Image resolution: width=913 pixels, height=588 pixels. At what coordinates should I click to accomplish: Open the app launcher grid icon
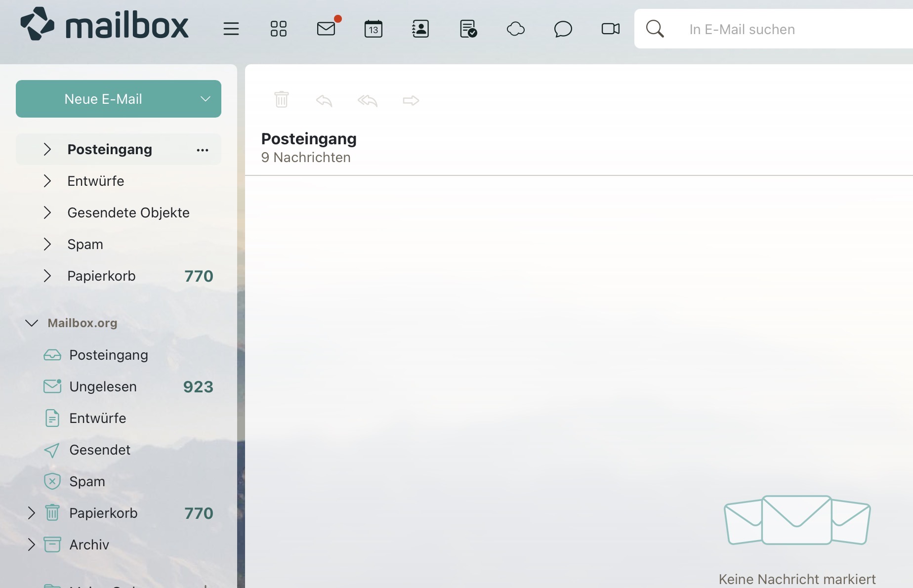pos(278,29)
